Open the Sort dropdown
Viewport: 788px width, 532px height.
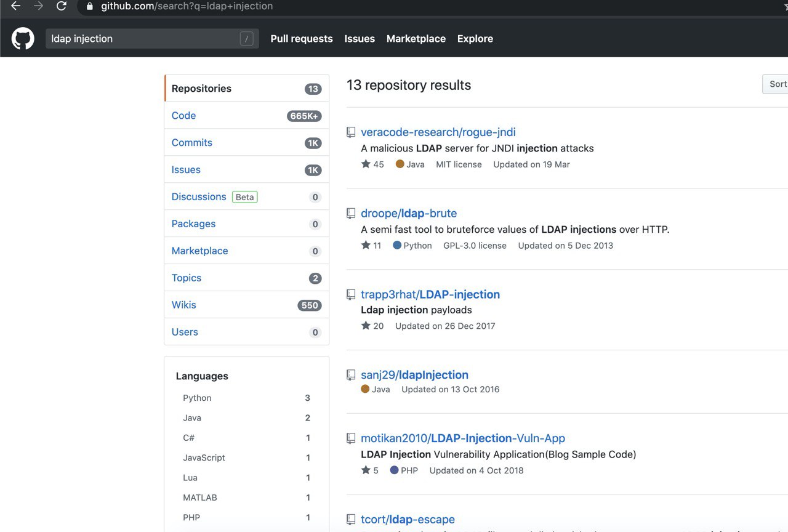point(776,84)
